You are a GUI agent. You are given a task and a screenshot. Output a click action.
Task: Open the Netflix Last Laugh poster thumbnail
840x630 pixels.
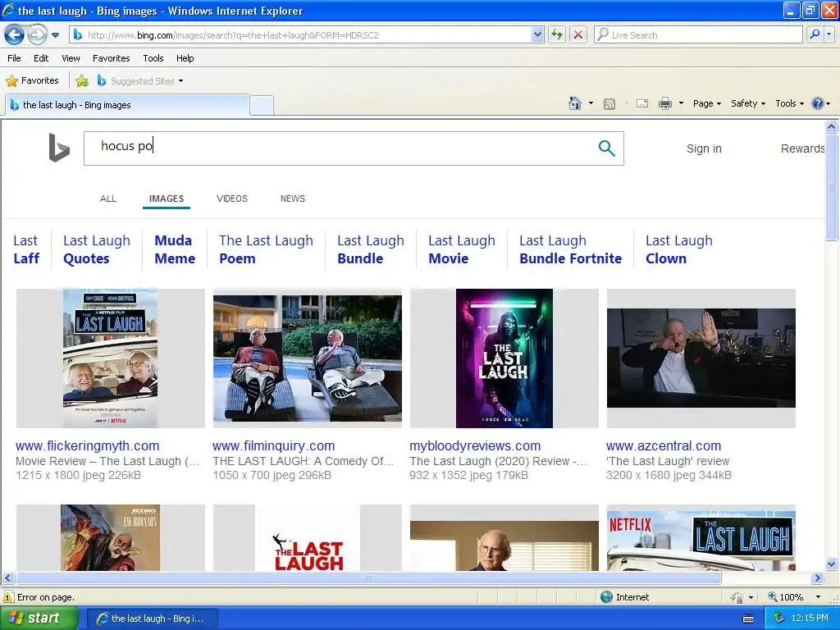pyautogui.click(x=111, y=358)
